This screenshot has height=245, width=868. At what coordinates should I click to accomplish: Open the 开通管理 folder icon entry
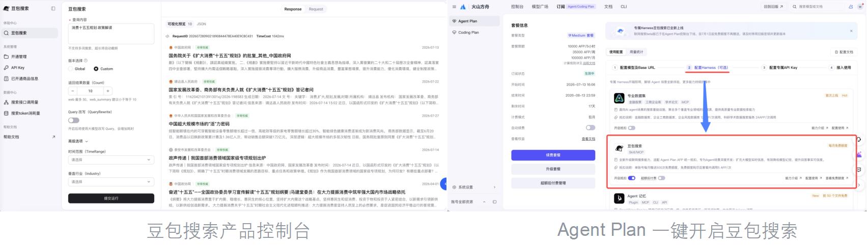(x=6, y=57)
